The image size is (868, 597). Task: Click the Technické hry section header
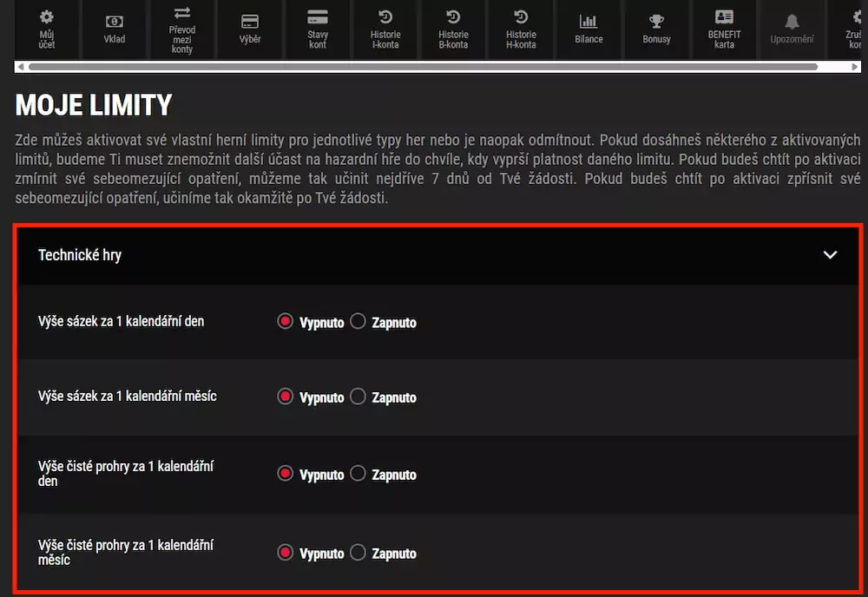[80, 255]
